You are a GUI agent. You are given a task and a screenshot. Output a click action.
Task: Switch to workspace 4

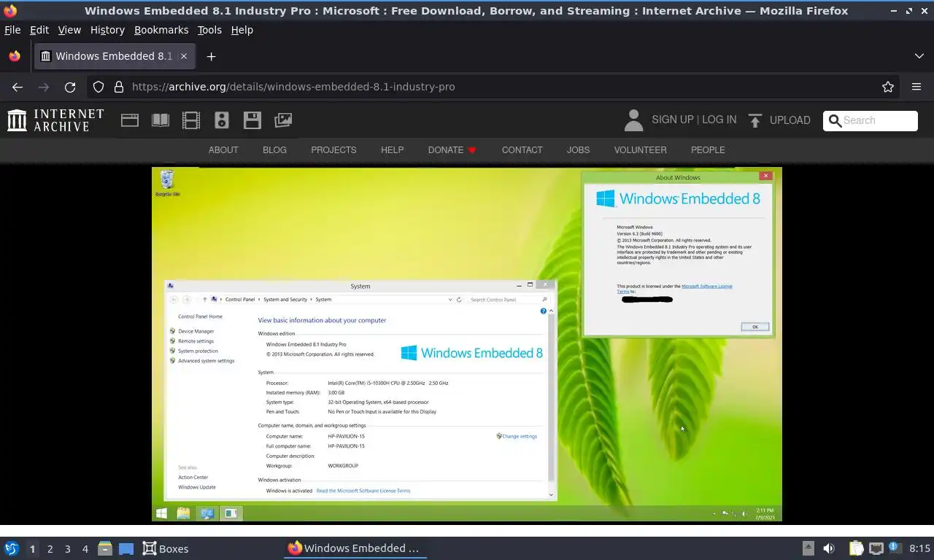(x=85, y=549)
